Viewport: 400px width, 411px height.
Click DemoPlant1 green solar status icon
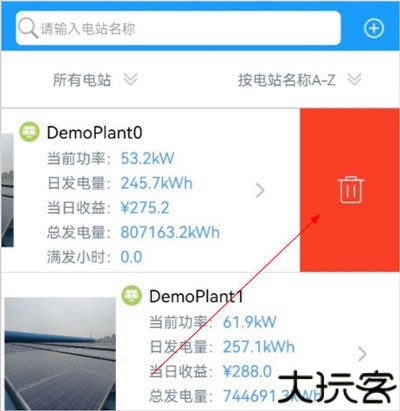[131, 295]
